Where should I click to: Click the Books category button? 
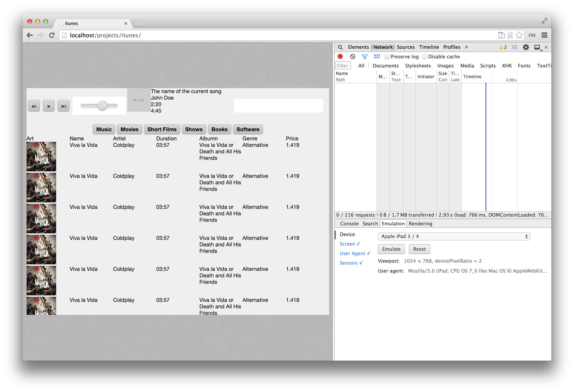pos(219,129)
